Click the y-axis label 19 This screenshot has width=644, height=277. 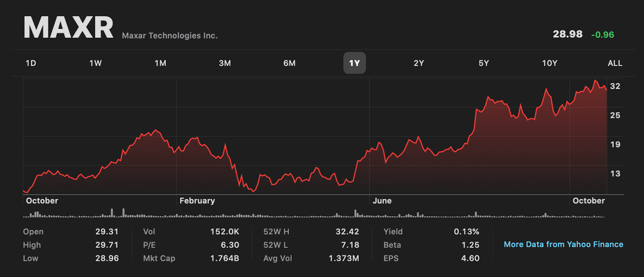pyautogui.click(x=615, y=144)
